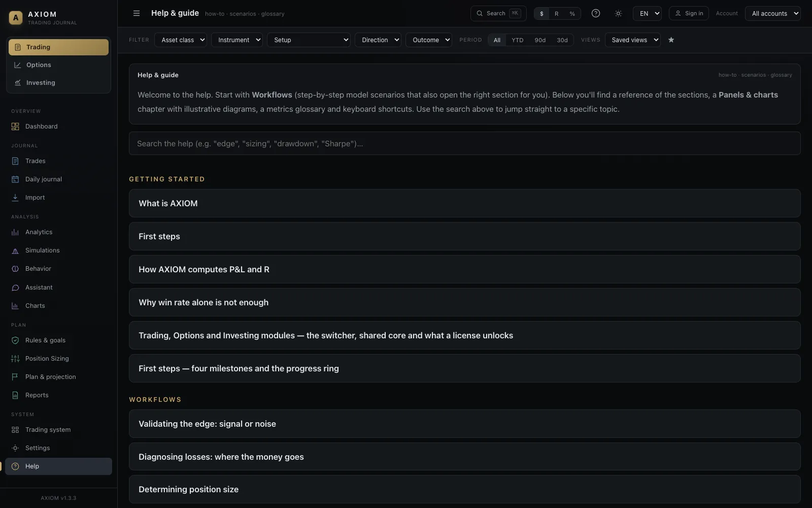Toggle the sidebar hamburger menu
The image size is (812, 508).
(x=137, y=13)
